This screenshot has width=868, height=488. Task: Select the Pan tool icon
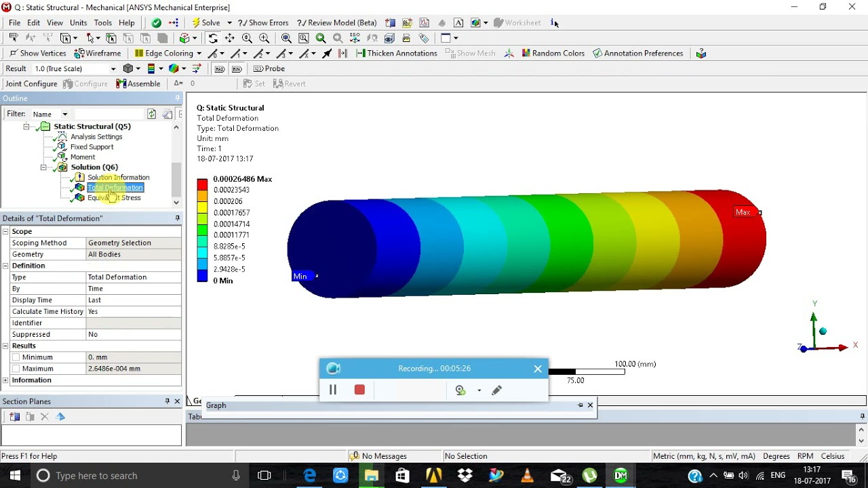(230, 38)
